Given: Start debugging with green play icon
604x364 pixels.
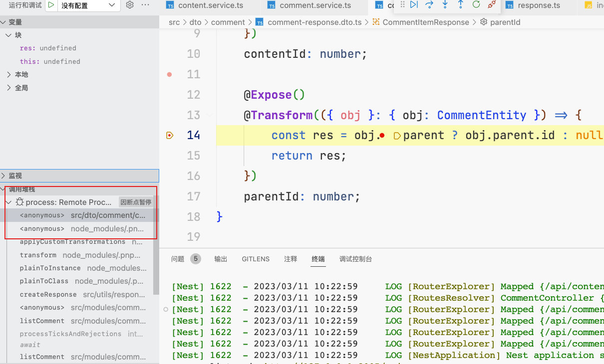Looking at the screenshot, I should click(51, 5).
